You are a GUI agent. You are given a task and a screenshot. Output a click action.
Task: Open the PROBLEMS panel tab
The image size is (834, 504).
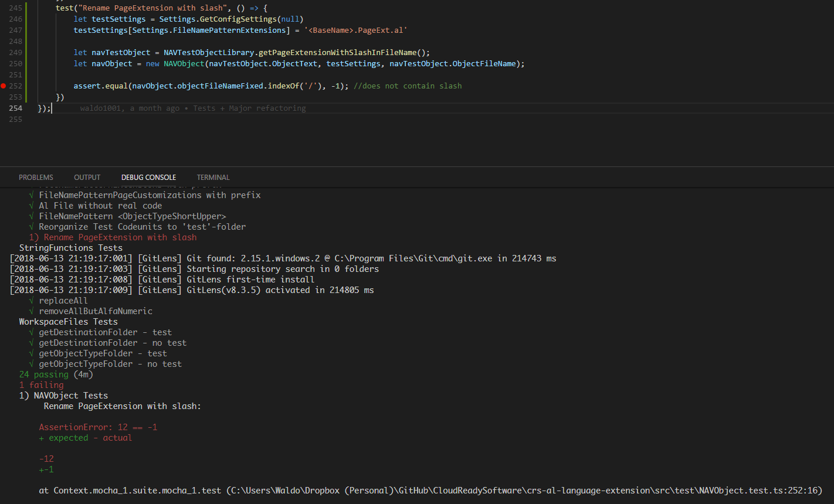(36, 177)
